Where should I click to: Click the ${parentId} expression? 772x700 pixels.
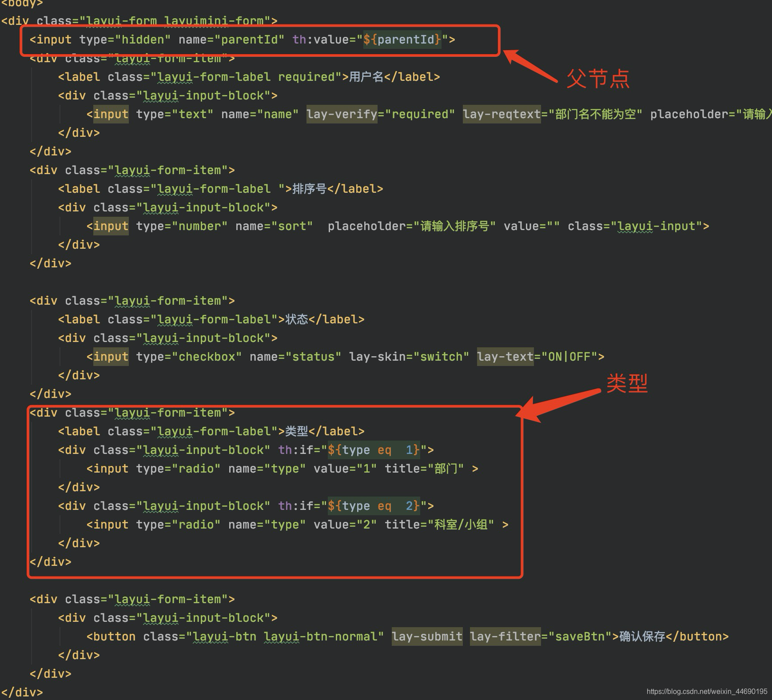pyautogui.click(x=402, y=40)
